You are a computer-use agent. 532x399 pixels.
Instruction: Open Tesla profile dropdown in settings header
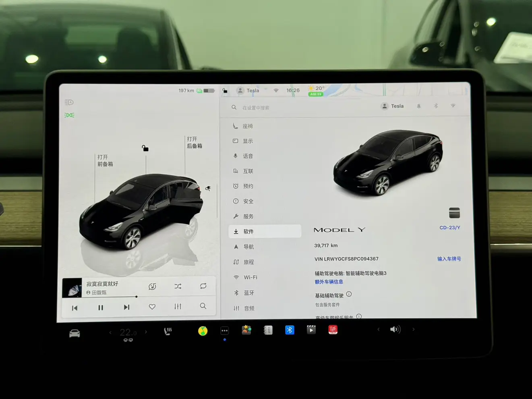392,106
